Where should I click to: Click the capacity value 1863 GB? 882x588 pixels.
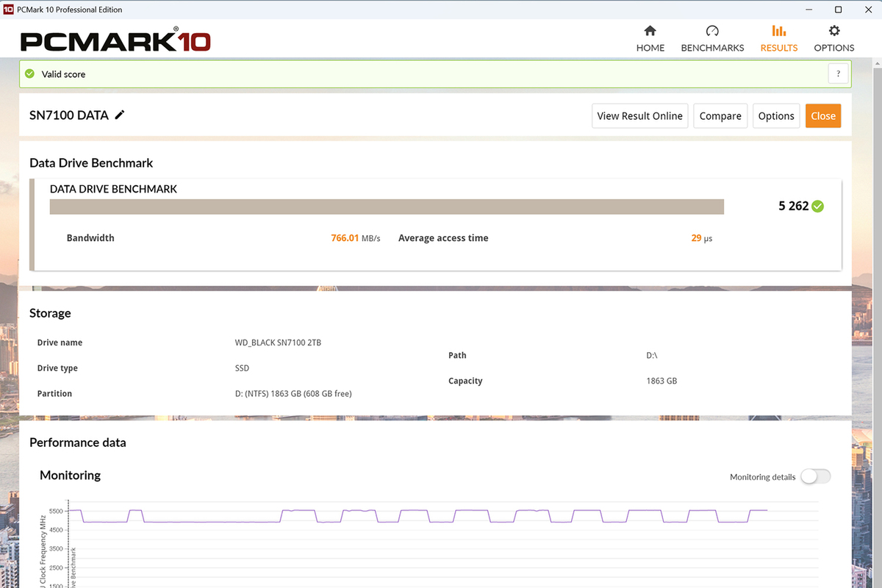coord(661,381)
